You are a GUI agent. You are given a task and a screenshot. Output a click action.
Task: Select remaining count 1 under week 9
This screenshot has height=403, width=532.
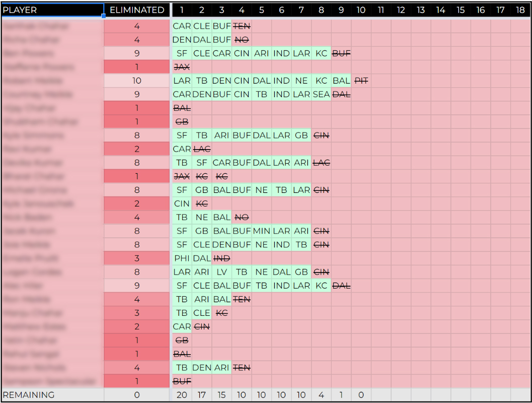pos(341,395)
